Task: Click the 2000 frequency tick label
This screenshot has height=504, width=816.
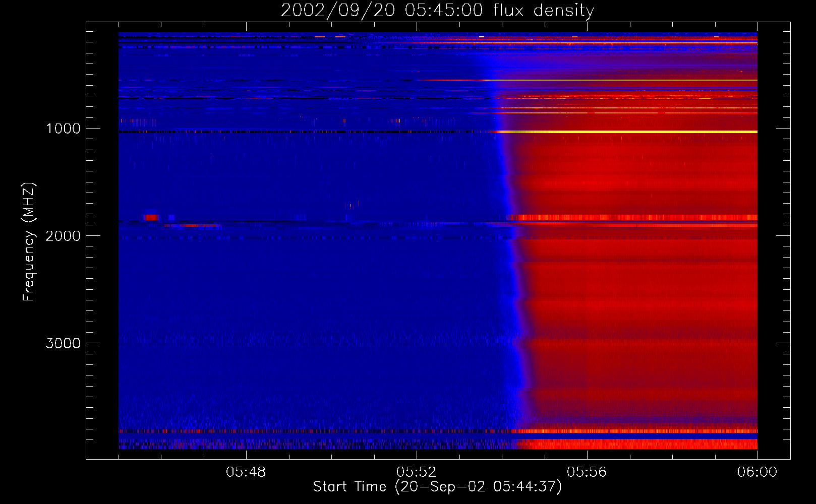Action: coord(63,236)
